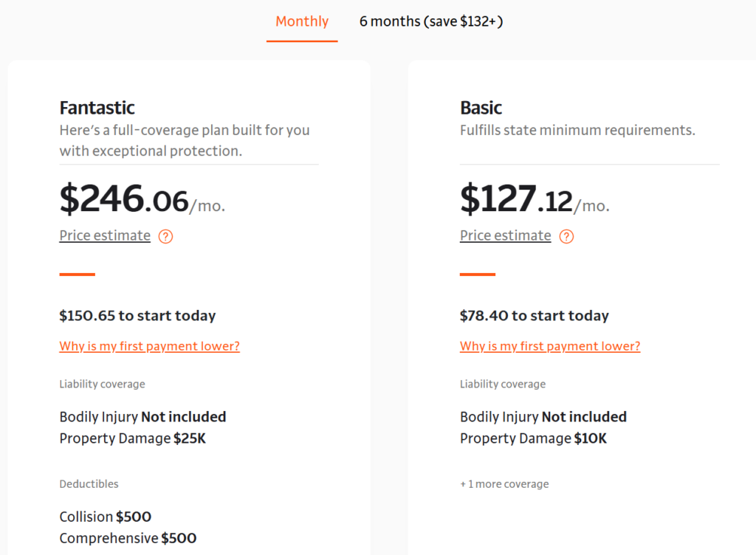Switch to the 6 months (save $132+) tab
This screenshot has height=555, width=756.
point(431,21)
